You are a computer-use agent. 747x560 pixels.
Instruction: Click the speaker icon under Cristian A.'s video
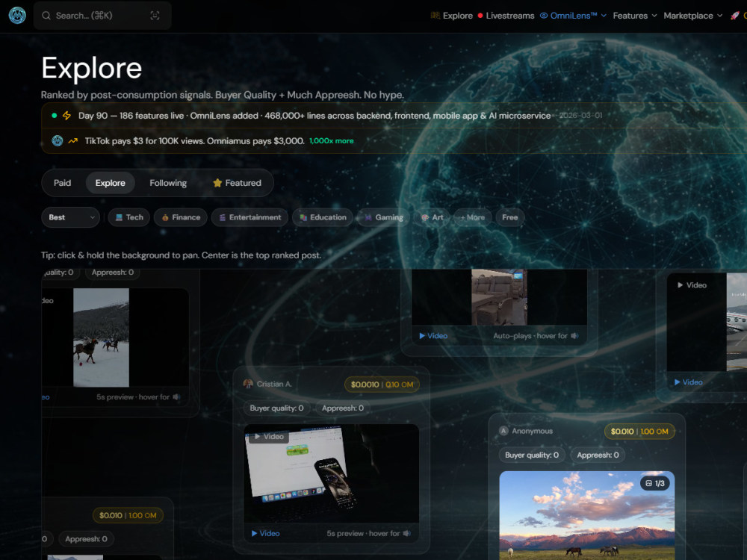[407, 533]
